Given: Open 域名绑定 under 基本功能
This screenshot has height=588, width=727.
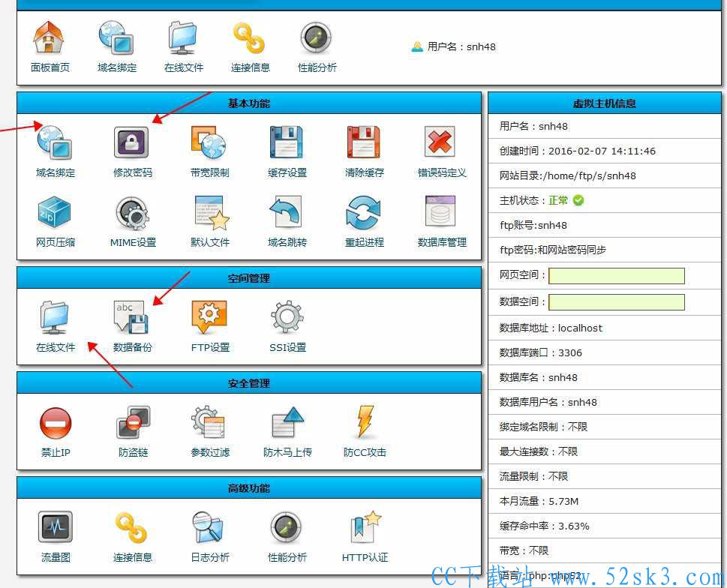Looking at the screenshot, I should [55, 142].
